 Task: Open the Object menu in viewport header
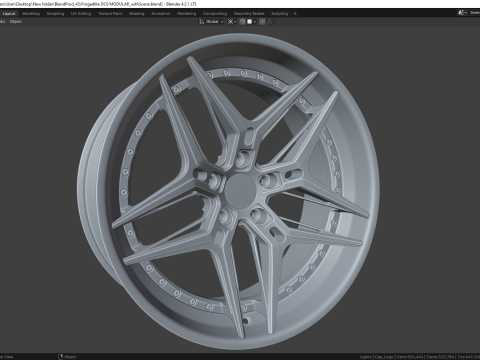click(15, 22)
